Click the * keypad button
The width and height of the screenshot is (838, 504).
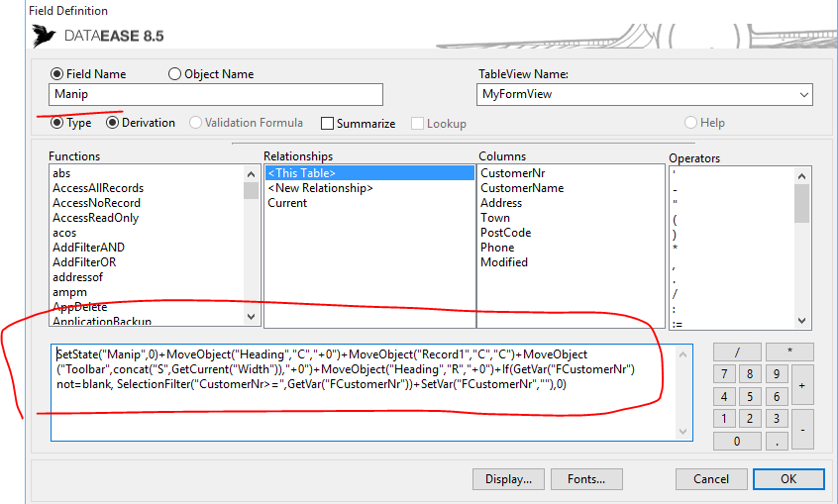pos(789,353)
